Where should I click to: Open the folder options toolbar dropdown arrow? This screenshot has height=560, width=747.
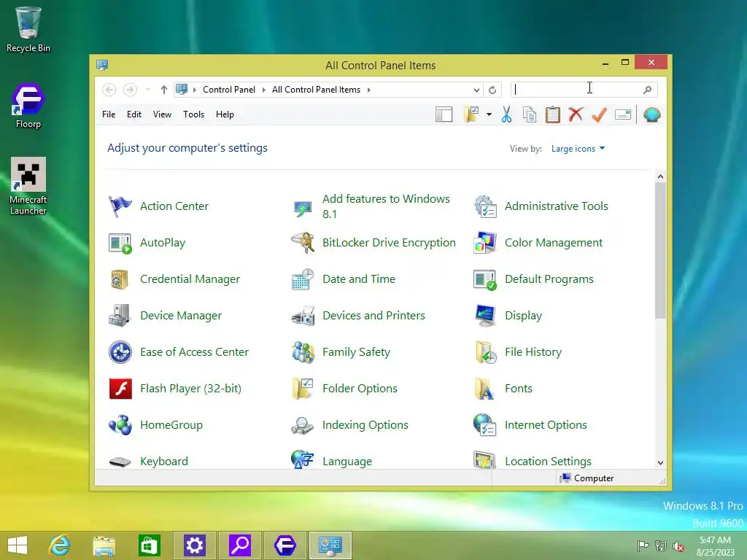(x=489, y=114)
